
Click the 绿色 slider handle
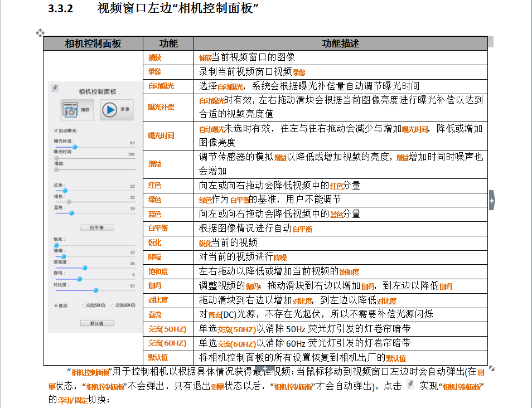click(x=69, y=202)
